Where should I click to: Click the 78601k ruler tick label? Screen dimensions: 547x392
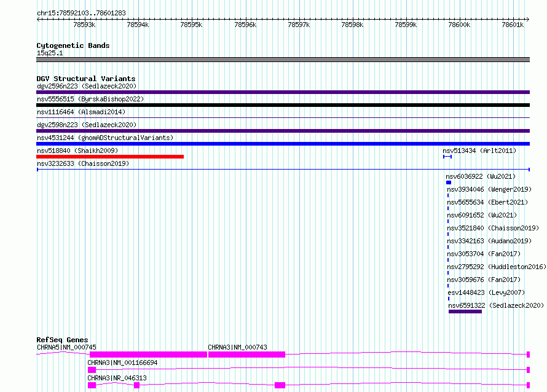tap(513, 25)
